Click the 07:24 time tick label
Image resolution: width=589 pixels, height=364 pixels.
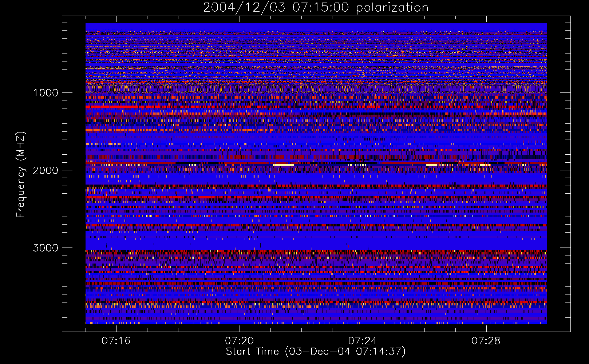[363, 341]
